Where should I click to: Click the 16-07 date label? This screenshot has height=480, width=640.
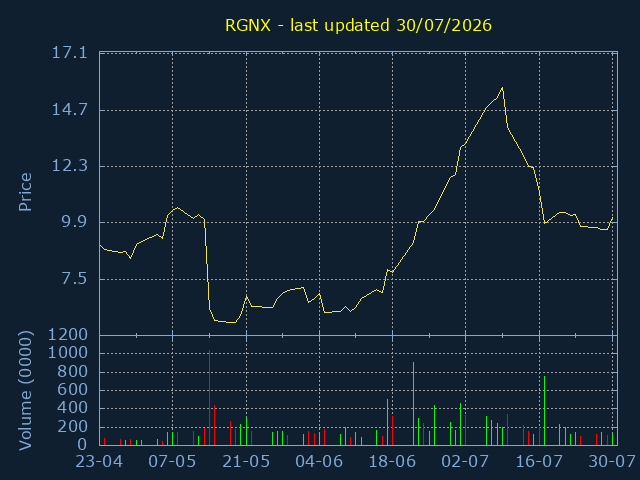(x=539, y=462)
